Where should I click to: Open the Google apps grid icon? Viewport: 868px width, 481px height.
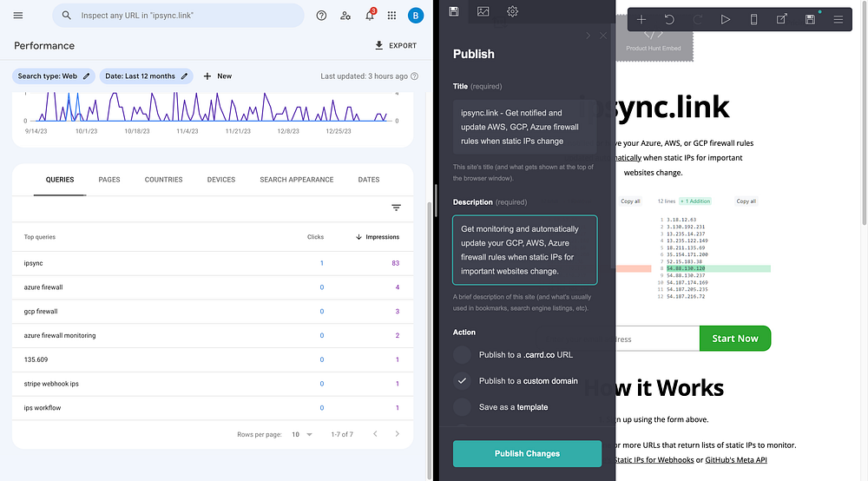(x=392, y=16)
